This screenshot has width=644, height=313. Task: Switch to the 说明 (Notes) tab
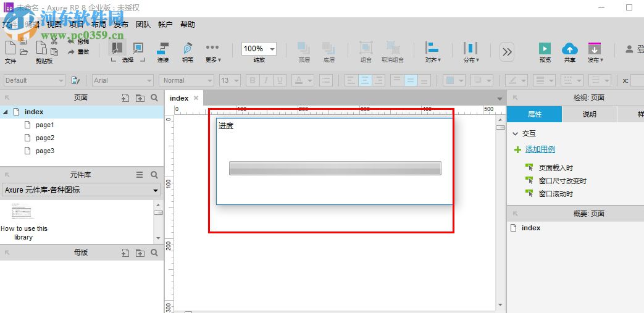pyautogui.click(x=590, y=114)
